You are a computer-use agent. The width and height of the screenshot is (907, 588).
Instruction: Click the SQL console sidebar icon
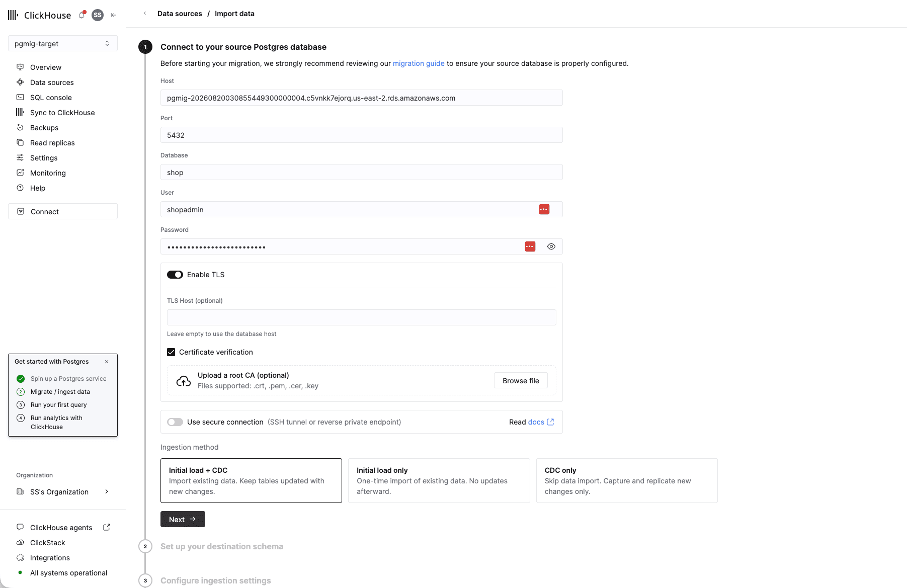point(20,97)
